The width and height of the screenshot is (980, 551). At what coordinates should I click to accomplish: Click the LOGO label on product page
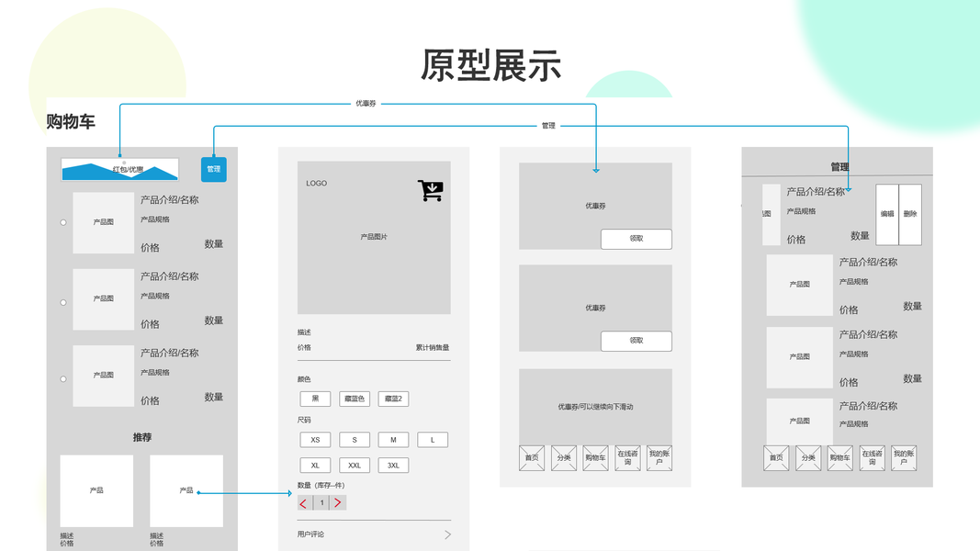pos(316,184)
